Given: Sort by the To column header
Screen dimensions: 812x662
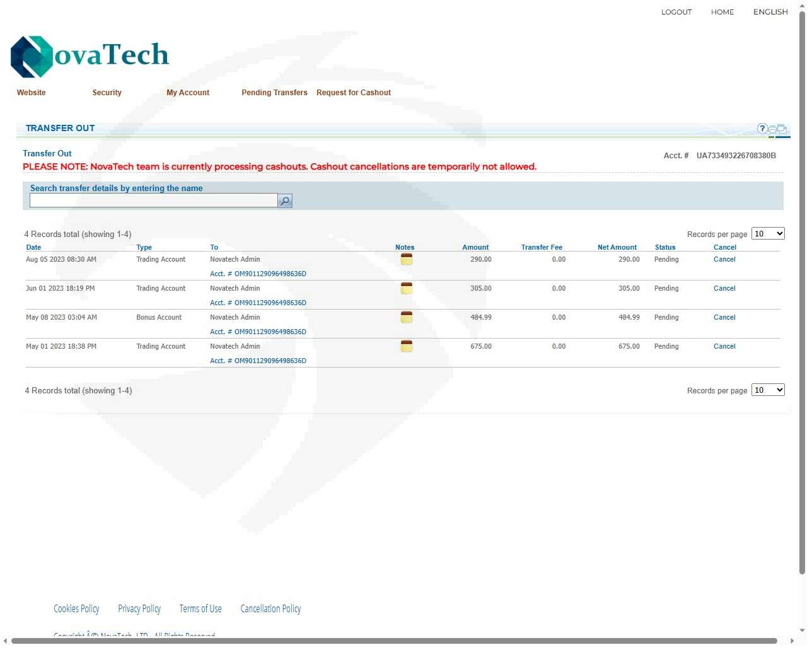Looking at the screenshot, I should coord(214,247).
